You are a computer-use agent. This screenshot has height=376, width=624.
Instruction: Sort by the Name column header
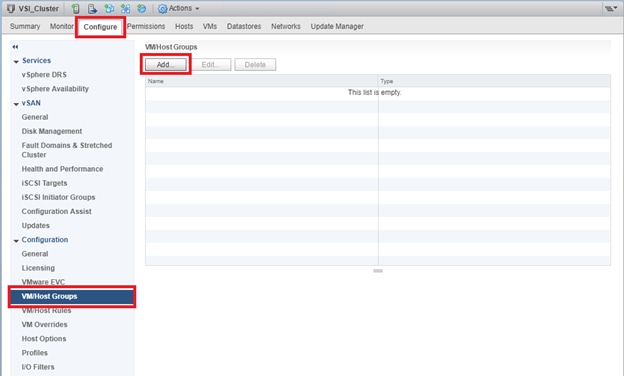click(x=261, y=81)
